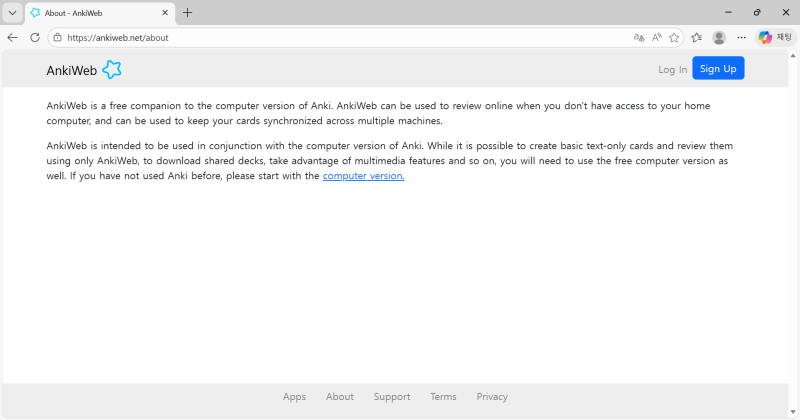Open Terms in the footer

tap(443, 397)
